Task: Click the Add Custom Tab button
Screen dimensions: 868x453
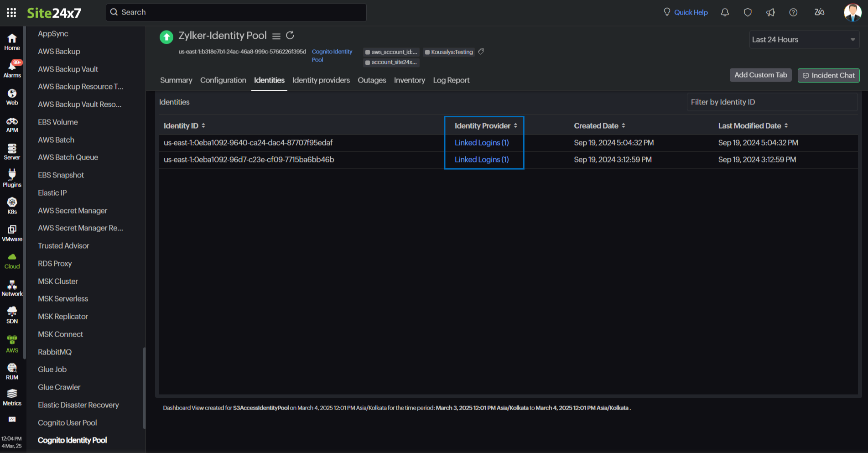Action: 760,75
